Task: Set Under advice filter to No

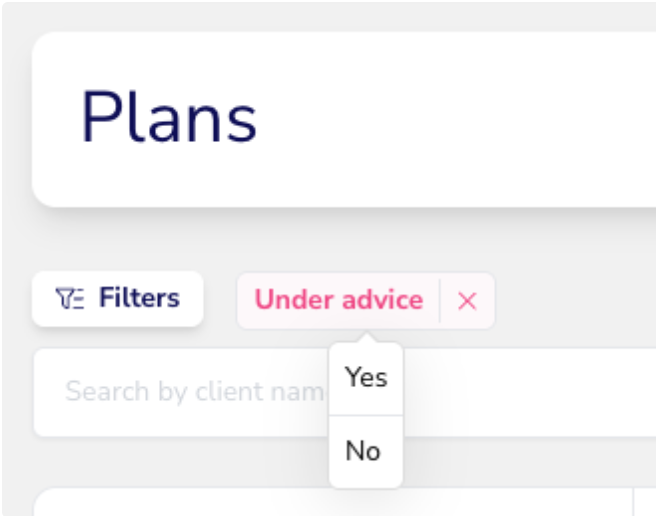Action: [x=366, y=452]
